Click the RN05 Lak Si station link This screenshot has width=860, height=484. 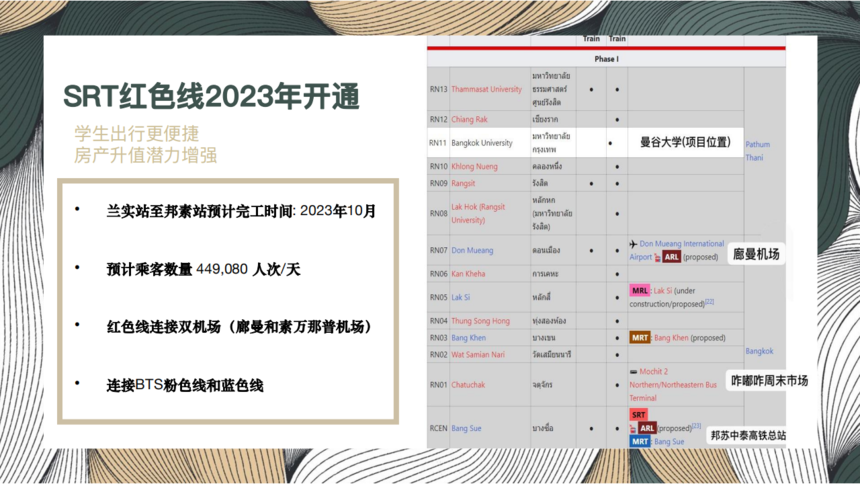[461, 297]
